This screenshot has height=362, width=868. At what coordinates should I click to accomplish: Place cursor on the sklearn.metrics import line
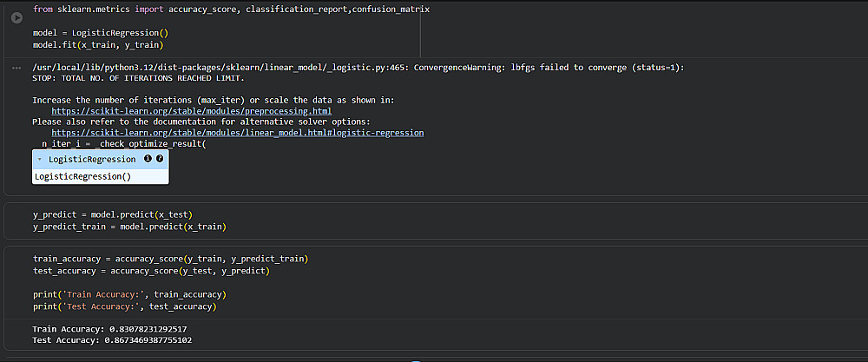pos(230,9)
